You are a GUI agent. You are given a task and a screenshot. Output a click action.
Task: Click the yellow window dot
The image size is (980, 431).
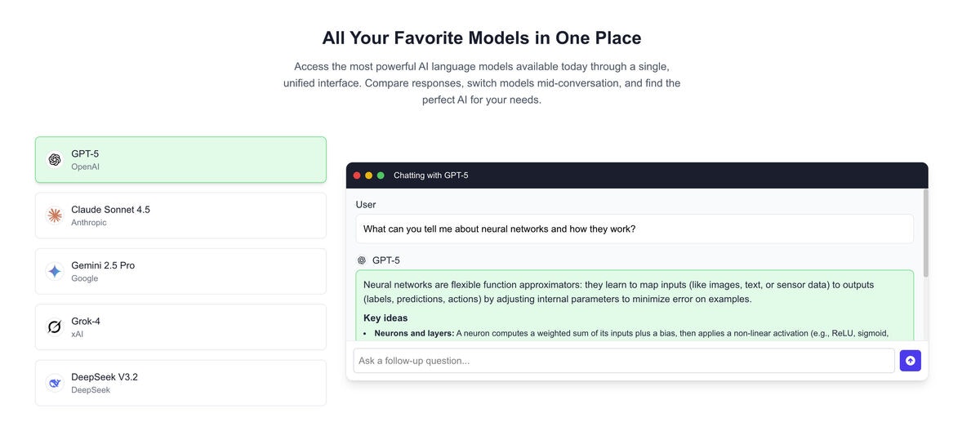coord(368,176)
